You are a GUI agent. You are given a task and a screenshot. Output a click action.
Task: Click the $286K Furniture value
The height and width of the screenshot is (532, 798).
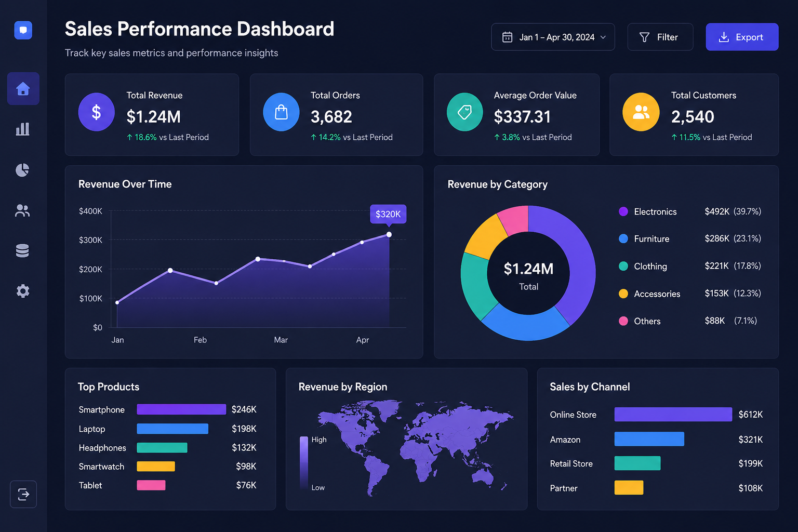717,238
